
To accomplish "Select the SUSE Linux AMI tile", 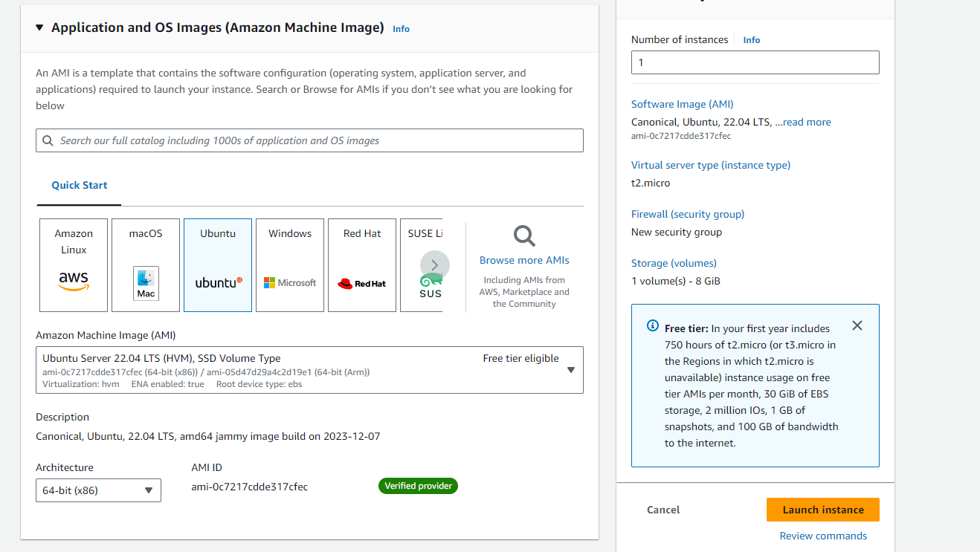I will 422,265.
